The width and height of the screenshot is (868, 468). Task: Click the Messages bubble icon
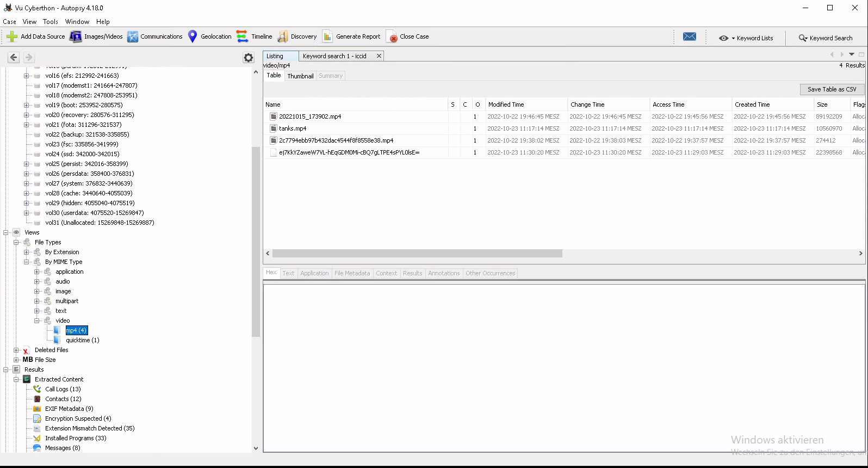point(37,448)
